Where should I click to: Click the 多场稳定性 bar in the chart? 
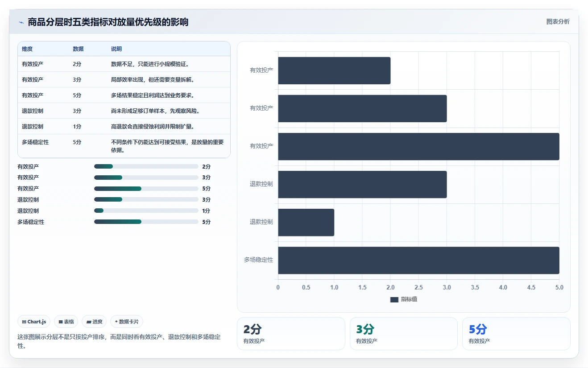pos(418,260)
